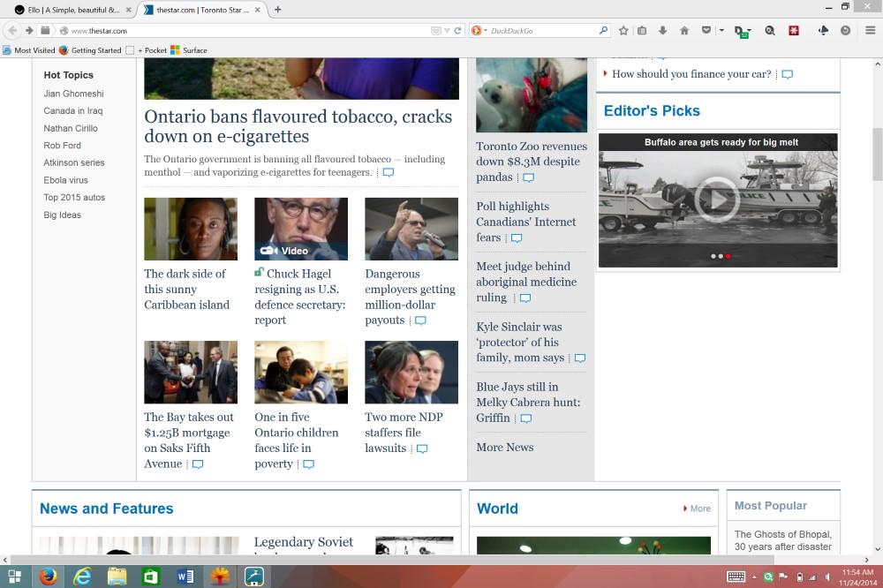Click the search magnifier in DuckDuckGo box
This screenshot has width=883, height=588.
tap(603, 30)
